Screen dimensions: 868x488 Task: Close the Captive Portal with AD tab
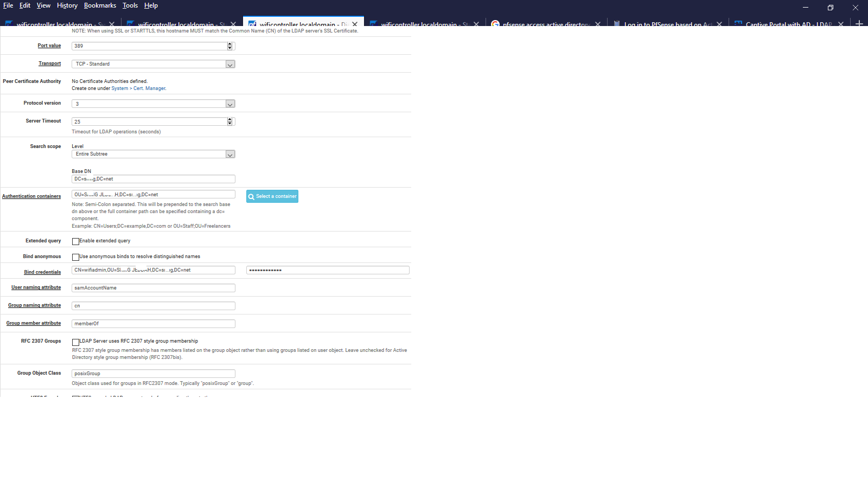pos(841,24)
